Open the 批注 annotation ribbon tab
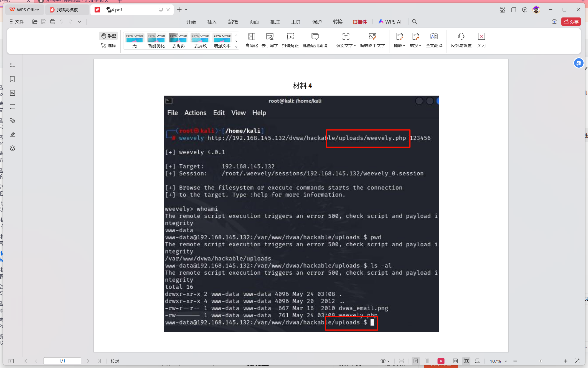This screenshot has height=368, width=588. [x=275, y=22]
